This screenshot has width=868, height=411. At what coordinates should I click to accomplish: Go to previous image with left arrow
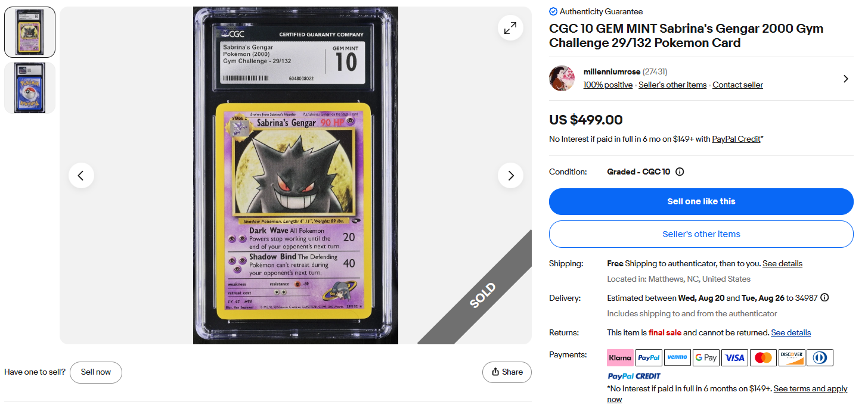[81, 175]
